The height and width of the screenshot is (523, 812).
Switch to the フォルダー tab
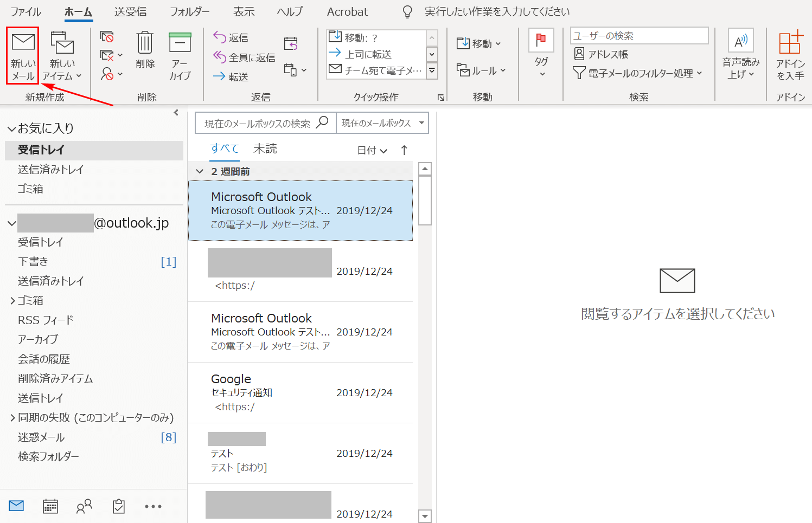(189, 11)
